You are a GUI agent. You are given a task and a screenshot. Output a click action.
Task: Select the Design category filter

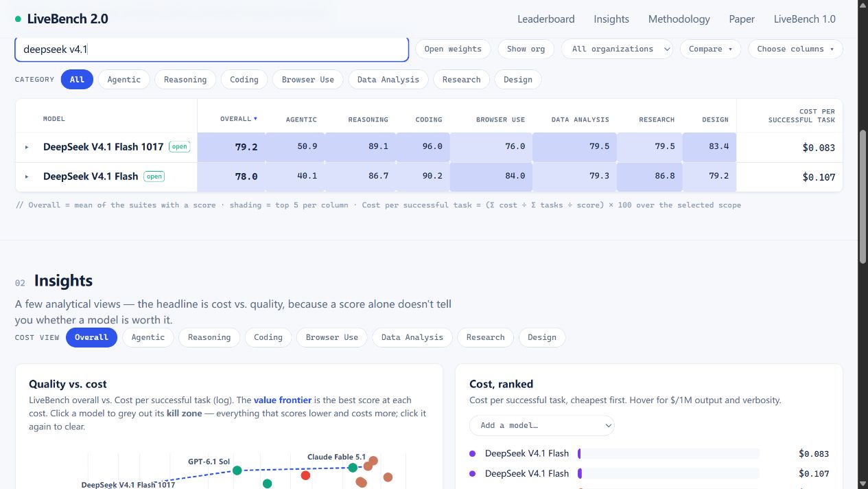coord(518,80)
